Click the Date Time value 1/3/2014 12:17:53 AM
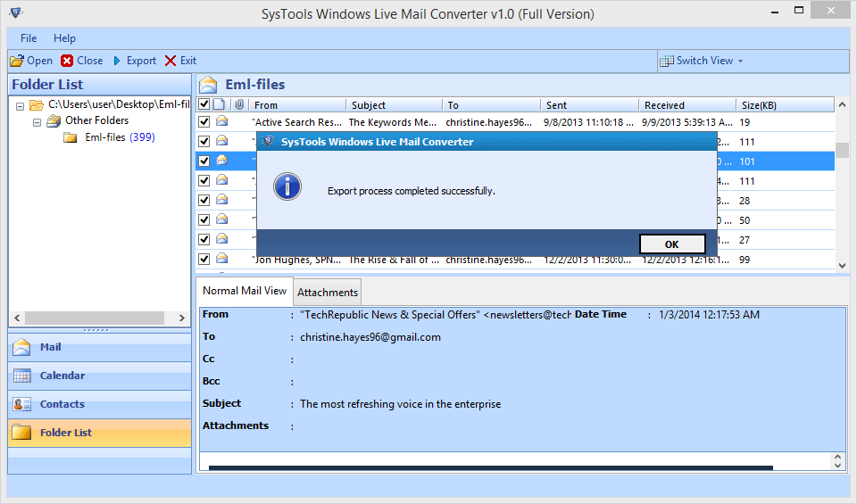 coord(709,315)
